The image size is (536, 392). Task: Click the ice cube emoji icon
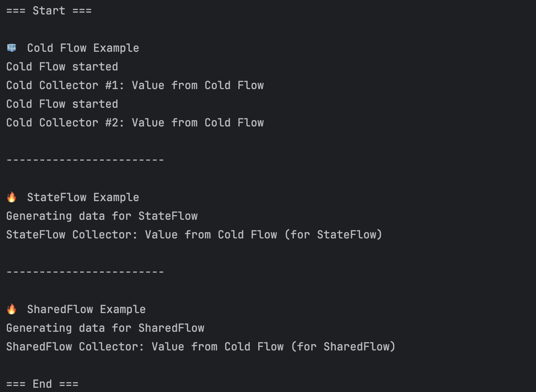coord(11,48)
